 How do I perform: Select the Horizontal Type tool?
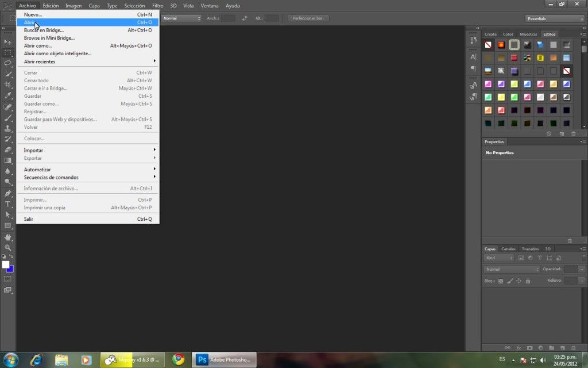(x=7, y=204)
